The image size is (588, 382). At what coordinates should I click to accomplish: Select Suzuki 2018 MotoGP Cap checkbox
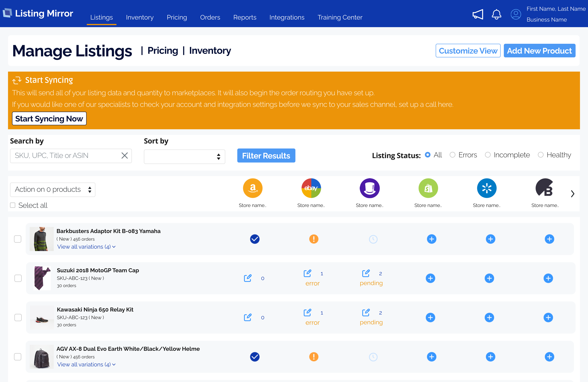(x=18, y=278)
